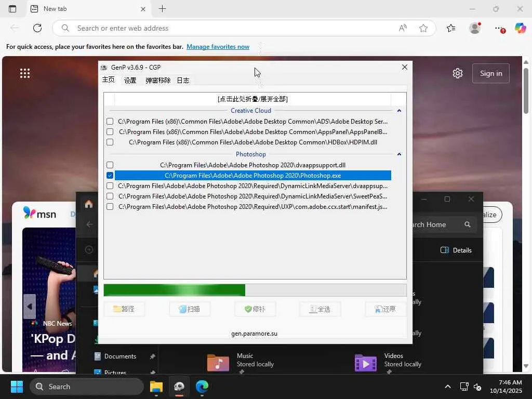Screen dimensions: 532x399
Task: Maximize the File Explorer window
Action: (x=447, y=199)
